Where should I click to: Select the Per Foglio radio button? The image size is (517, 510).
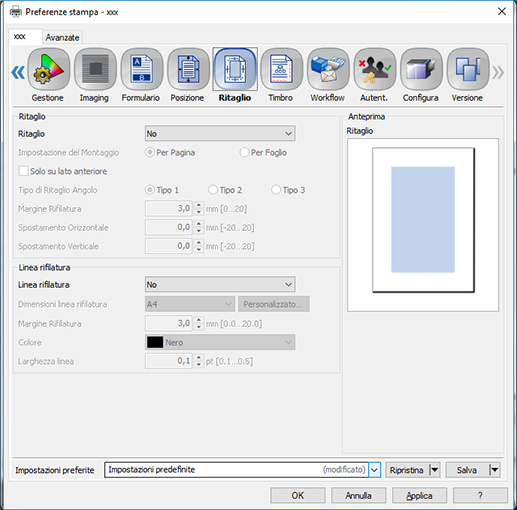[244, 153]
